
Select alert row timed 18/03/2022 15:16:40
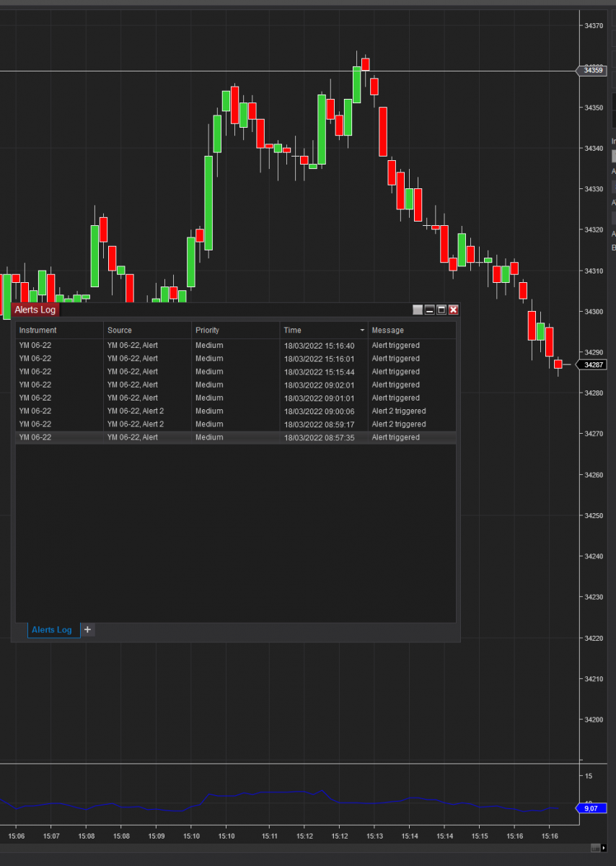(236, 345)
